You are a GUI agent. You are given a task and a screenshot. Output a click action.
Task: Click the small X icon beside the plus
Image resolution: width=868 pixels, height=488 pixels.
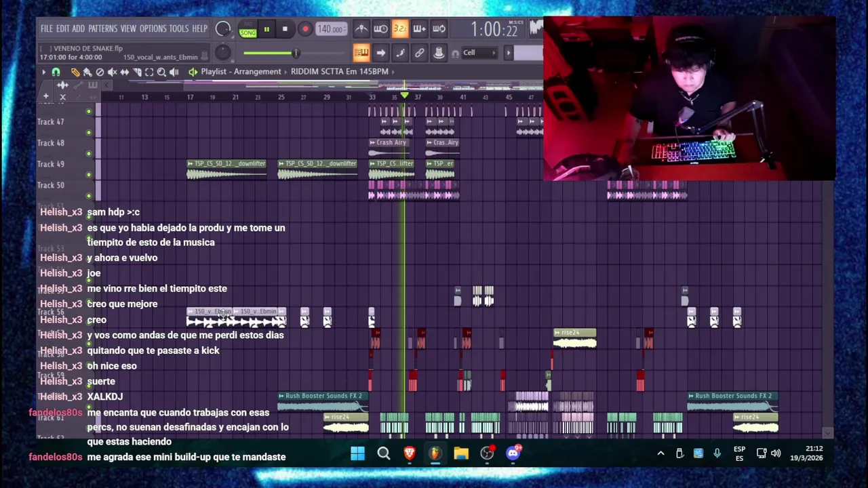[62, 97]
